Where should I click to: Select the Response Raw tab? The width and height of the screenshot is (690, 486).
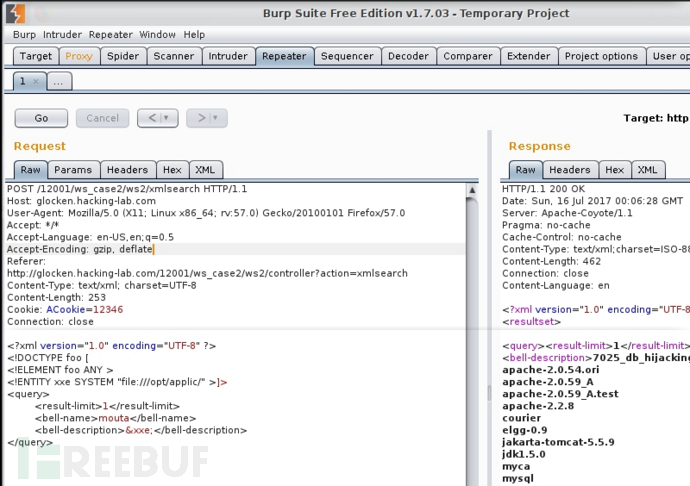click(x=525, y=170)
